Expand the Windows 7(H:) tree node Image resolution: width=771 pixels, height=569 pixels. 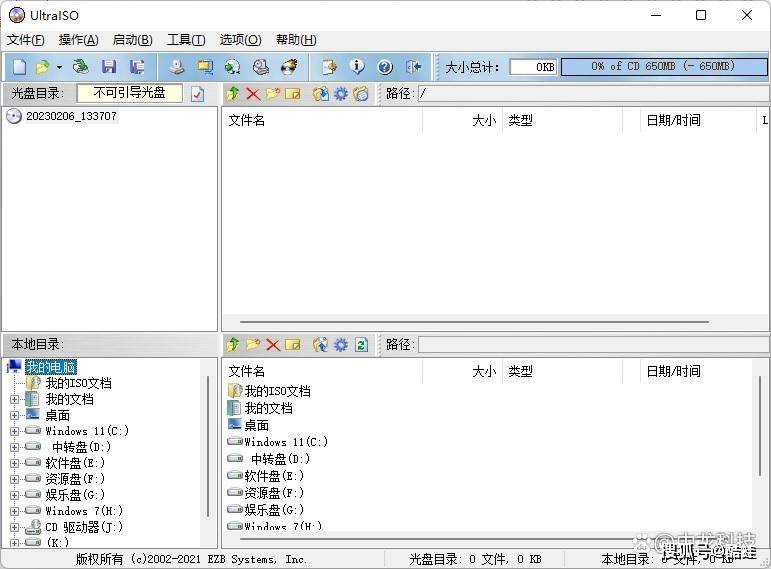pyautogui.click(x=14, y=511)
